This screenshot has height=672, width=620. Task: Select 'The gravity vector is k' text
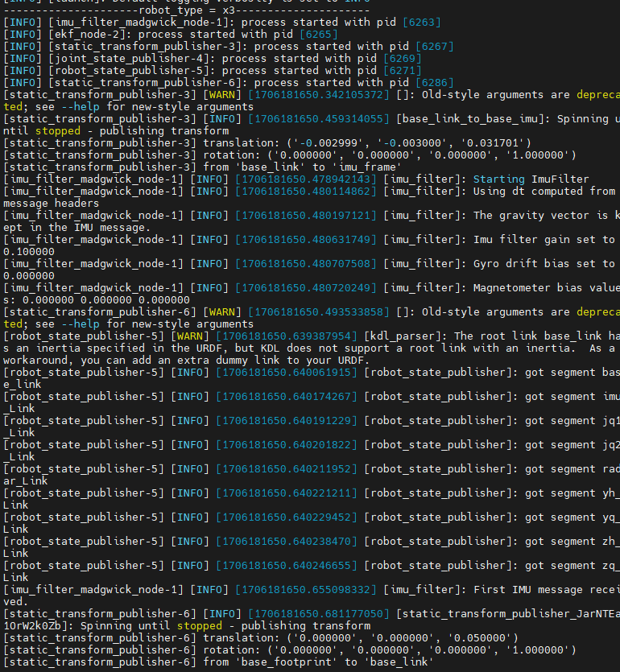tap(546, 216)
